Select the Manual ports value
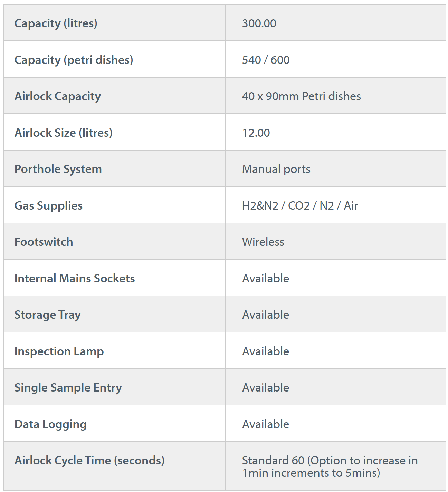The height and width of the screenshot is (492, 448). coord(276,169)
